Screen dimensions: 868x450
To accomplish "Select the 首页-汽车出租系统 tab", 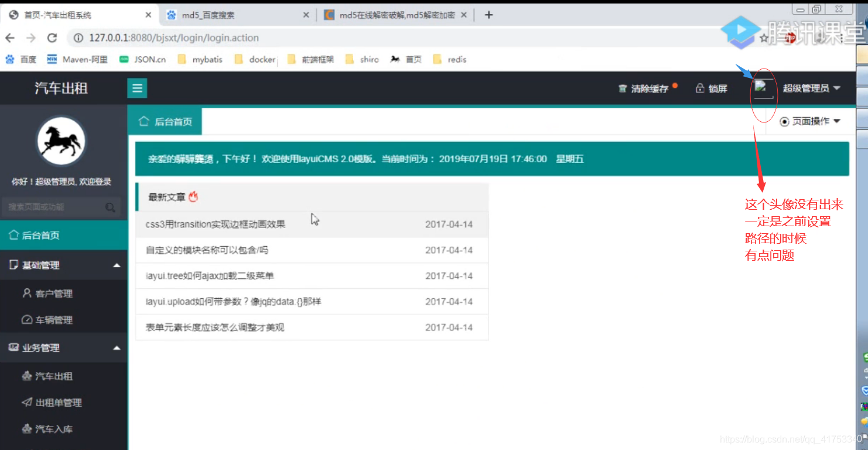I will click(x=79, y=15).
